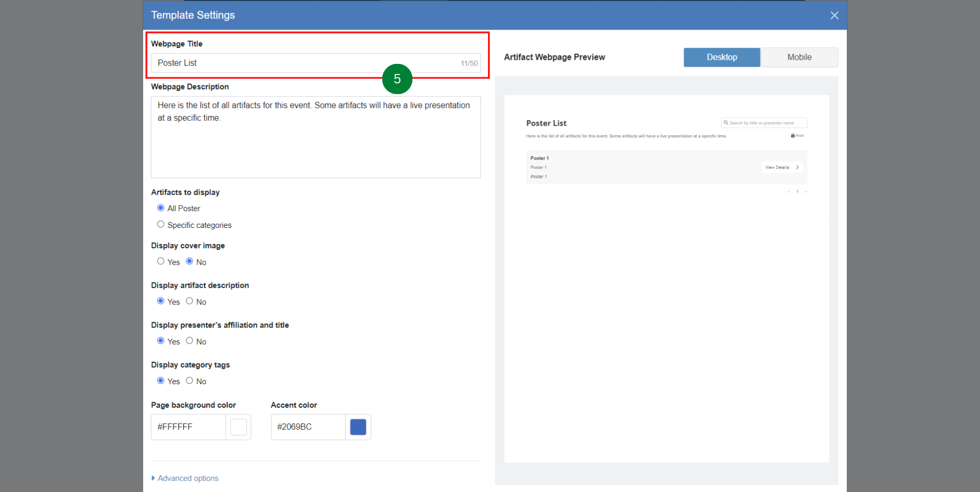The width and height of the screenshot is (980, 492).
Task: Select the Desktop preview tab
Action: (x=721, y=57)
